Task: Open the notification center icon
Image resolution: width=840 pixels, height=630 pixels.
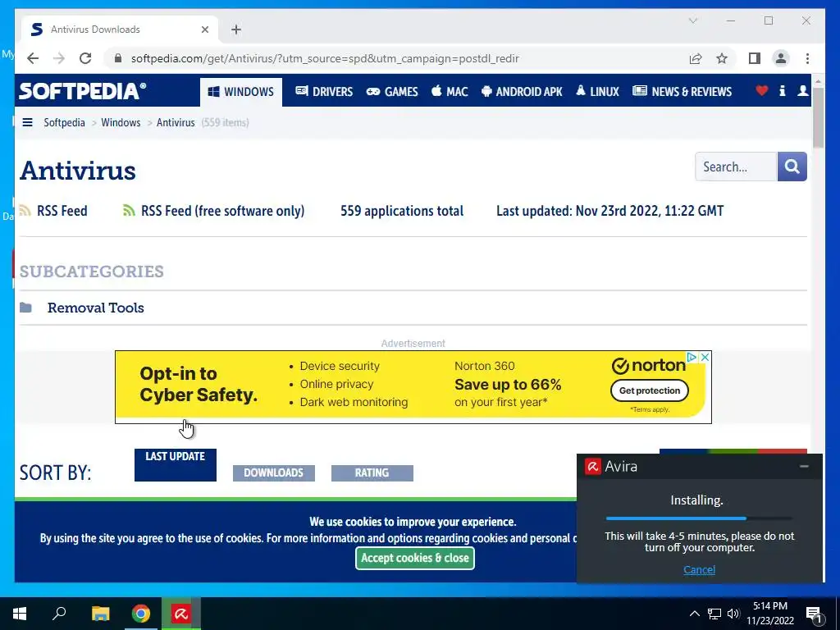Action: 815,614
